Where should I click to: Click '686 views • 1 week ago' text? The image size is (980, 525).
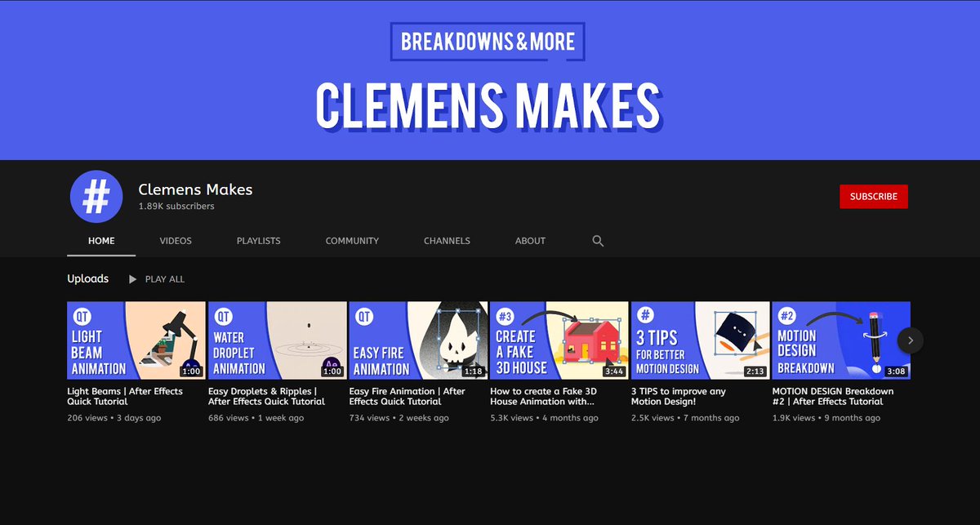(256, 418)
